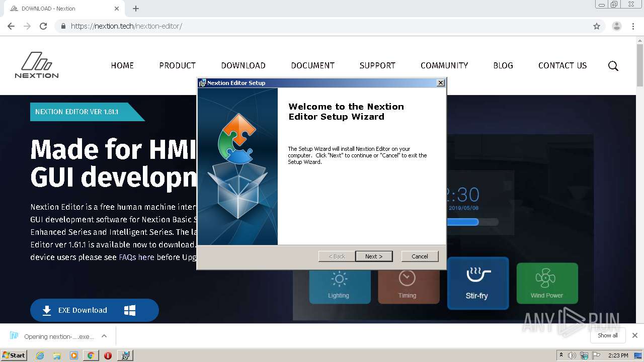Viewport: 644px width, 362px height.
Task: Click the installer icon in taskbar
Action: point(125,355)
